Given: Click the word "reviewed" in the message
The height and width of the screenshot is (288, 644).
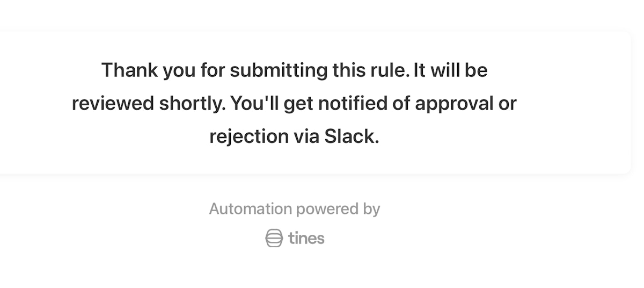Looking at the screenshot, I should (x=113, y=103).
